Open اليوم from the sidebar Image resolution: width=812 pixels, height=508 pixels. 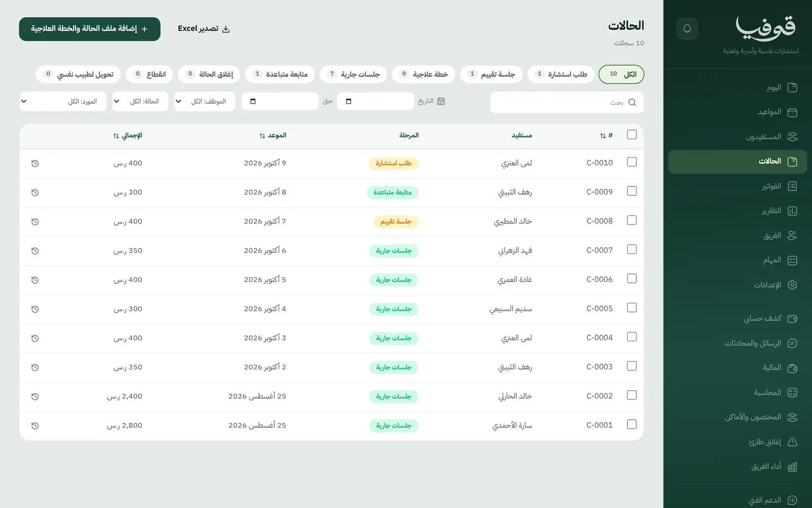point(737,87)
